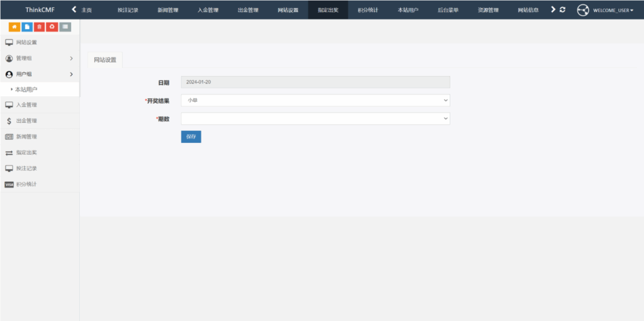Click the gray list shortcut icon
This screenshot has width=644, height=321.
(x=65, y=26)
